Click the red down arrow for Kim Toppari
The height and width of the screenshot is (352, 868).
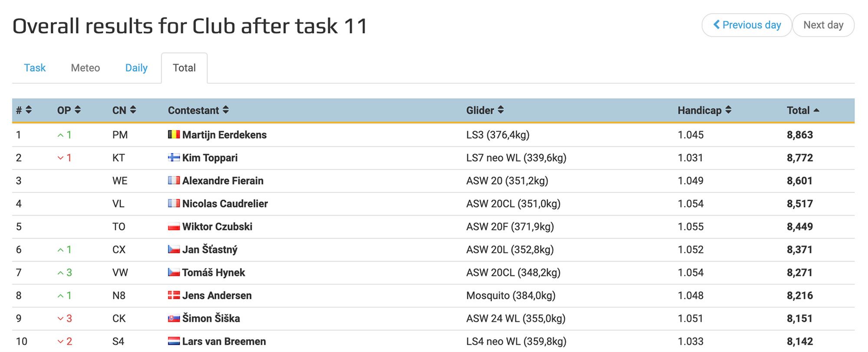(x=60, y=158)
